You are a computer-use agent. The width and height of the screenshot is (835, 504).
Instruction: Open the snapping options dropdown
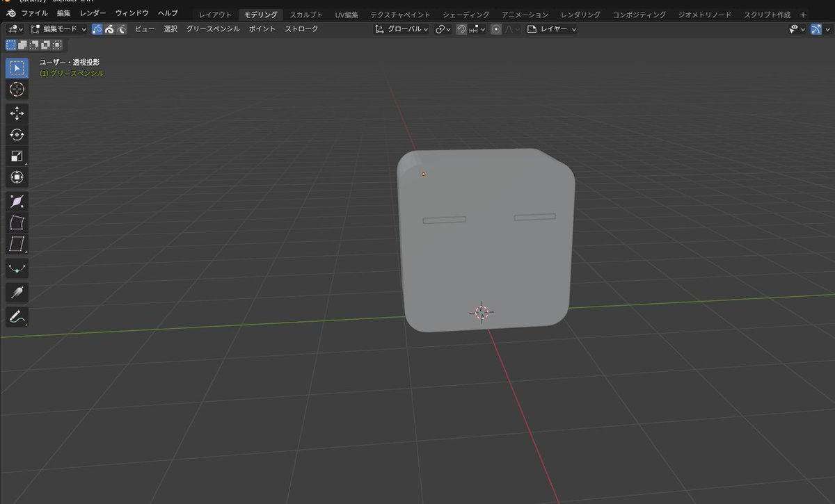click(476, 29)
